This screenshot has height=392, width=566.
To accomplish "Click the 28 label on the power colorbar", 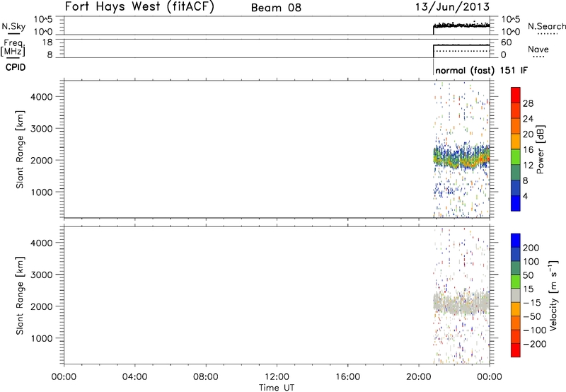I will (528, 103).
